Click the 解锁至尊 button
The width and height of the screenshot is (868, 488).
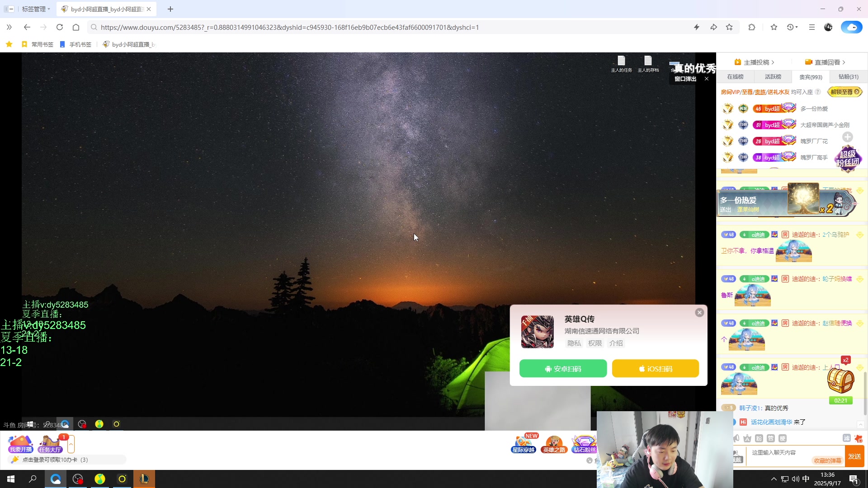tap(844, 92)
